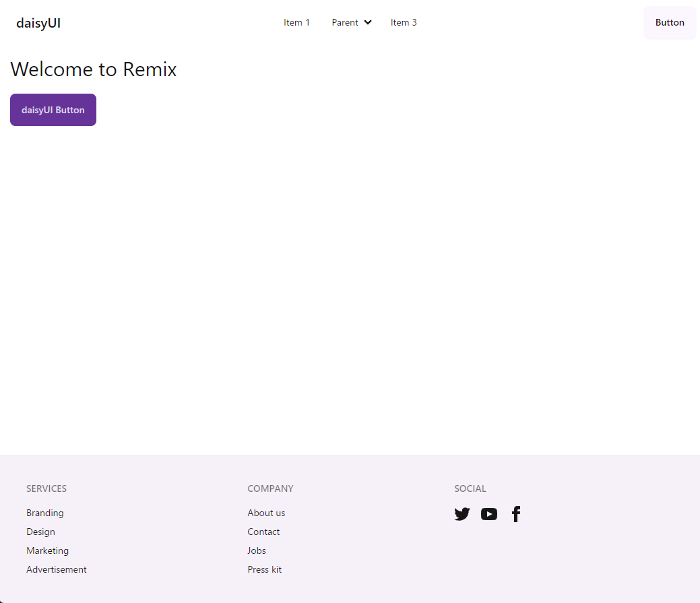The width and height of the screenshot is (700, 603).
Task: Open the Jobs link
Action: (257, 550)
